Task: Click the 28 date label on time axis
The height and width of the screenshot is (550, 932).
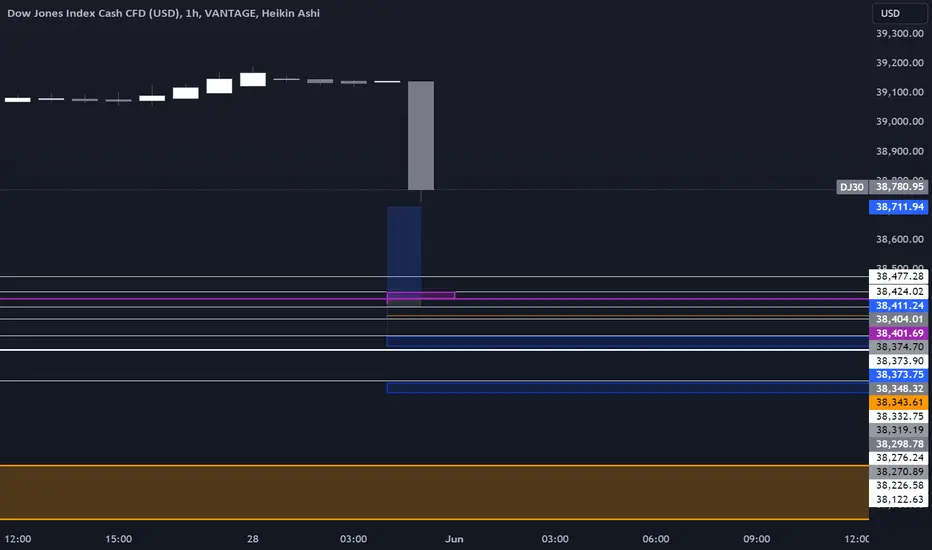Action: (x=253, y=539)
